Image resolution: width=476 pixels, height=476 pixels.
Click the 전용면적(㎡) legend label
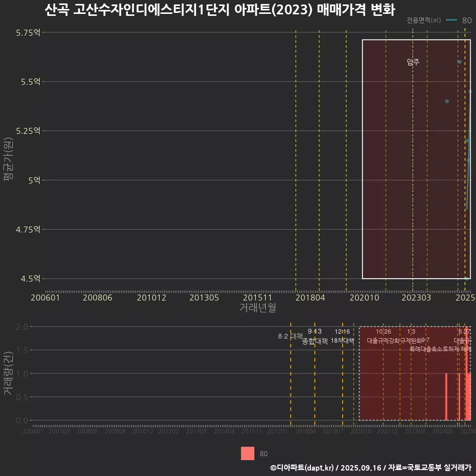click(423, 20)
